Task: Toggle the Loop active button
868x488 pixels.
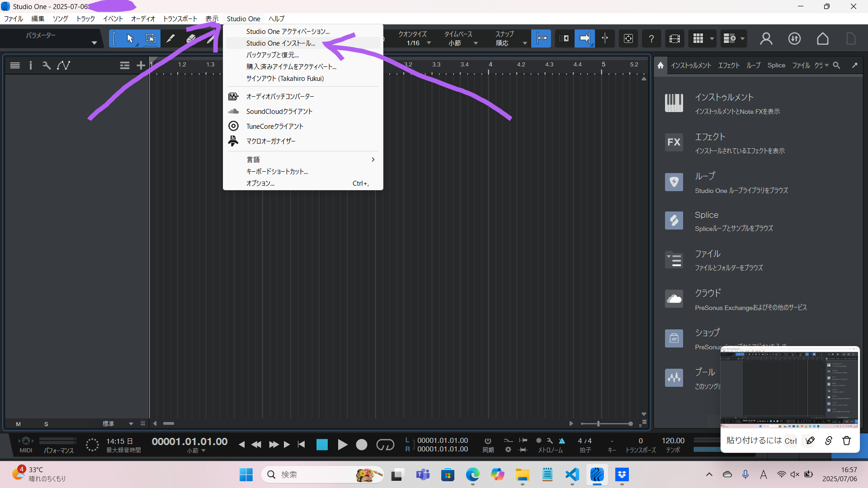Action: click(x=385, y=445)
